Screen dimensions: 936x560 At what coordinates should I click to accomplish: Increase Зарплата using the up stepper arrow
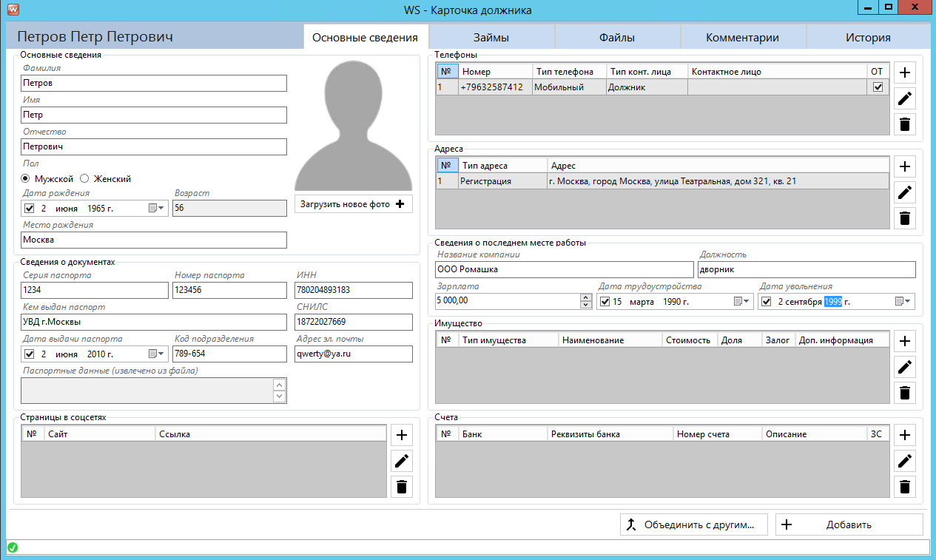586,297
